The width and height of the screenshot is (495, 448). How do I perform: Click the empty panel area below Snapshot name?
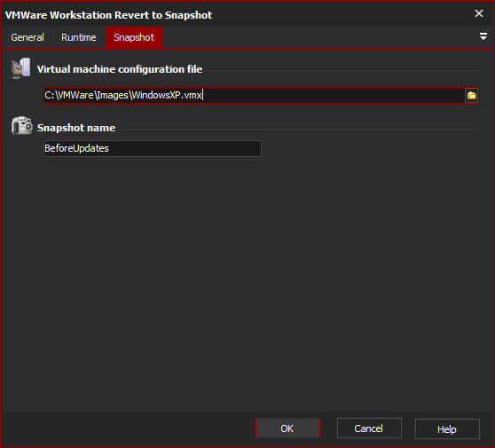click(247, 284)
